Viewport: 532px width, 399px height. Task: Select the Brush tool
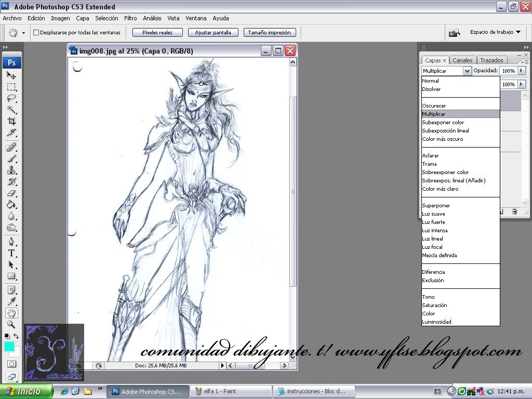tap(11, 159)
